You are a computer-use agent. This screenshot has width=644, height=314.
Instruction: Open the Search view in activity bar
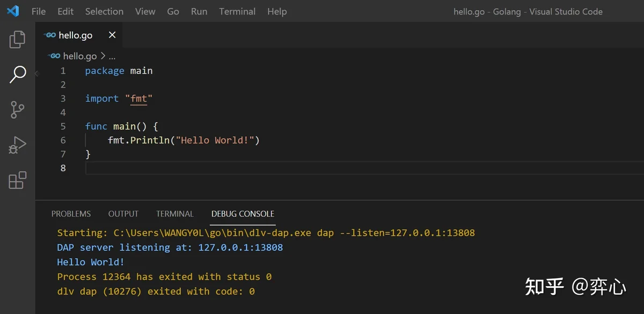pos(17,74)
